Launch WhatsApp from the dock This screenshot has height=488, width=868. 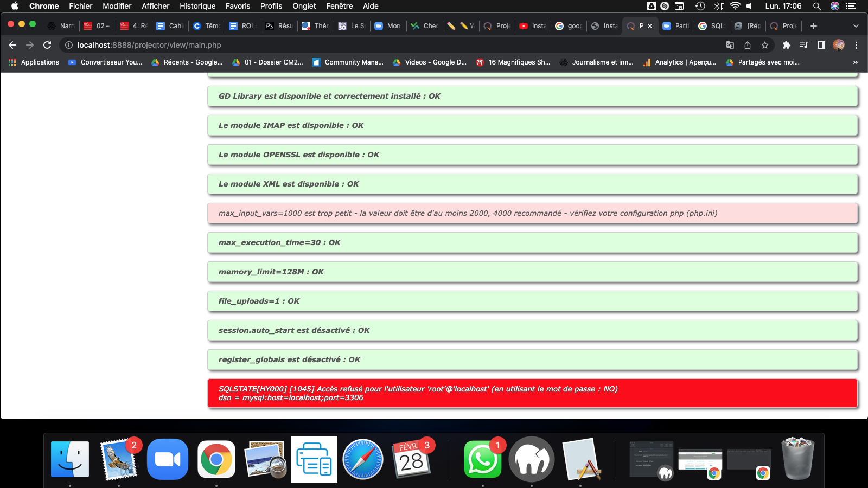point(482,459)
